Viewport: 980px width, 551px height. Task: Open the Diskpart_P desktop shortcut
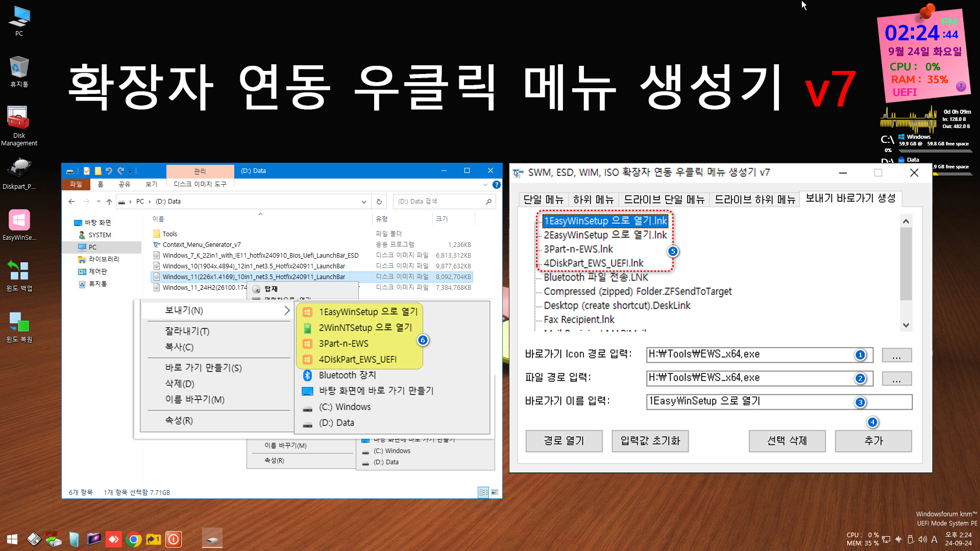pyautogui.click(x=19, y=173)
